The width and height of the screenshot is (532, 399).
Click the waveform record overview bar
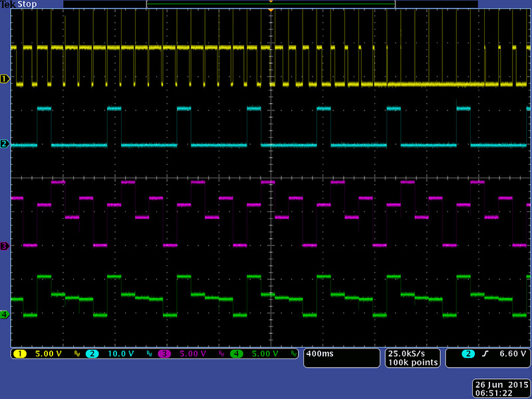(x=271, y=4)
